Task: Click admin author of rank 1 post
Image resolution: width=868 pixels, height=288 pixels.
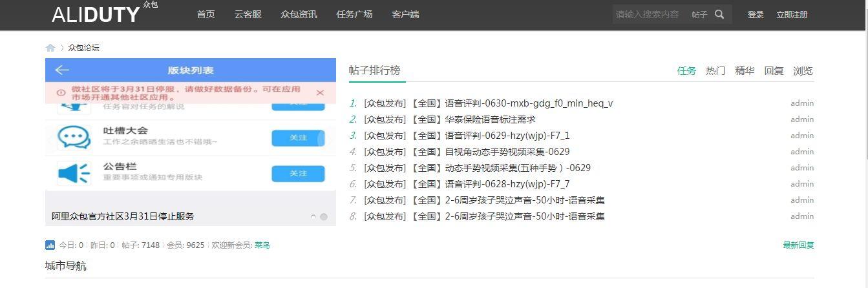Action: pos(802,103)
